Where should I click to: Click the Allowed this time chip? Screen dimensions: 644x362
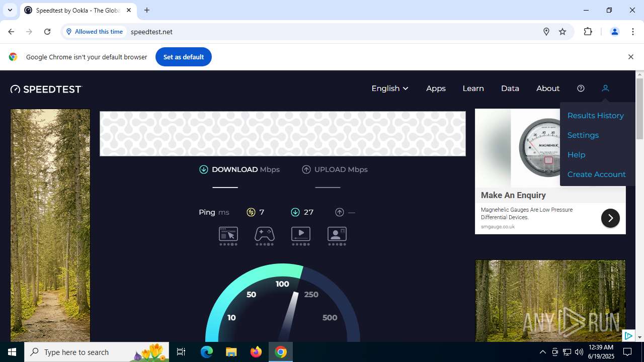click(94, 32)
